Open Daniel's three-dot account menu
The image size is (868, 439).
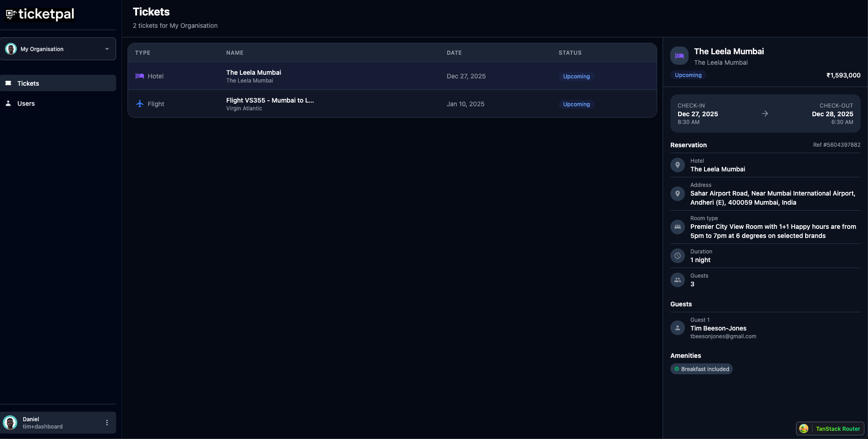pyautogui.click(x=107, y=423)
